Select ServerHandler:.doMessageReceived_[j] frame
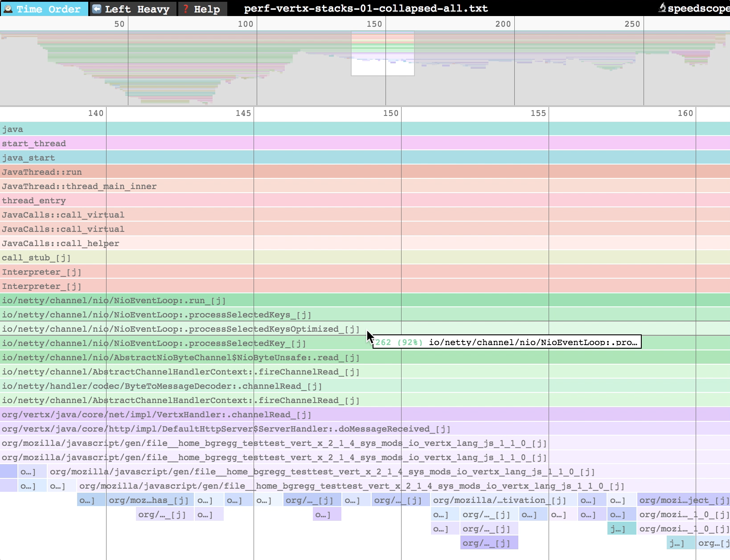The height and width of the screenshot is (560, 730). tap(365, 428)
